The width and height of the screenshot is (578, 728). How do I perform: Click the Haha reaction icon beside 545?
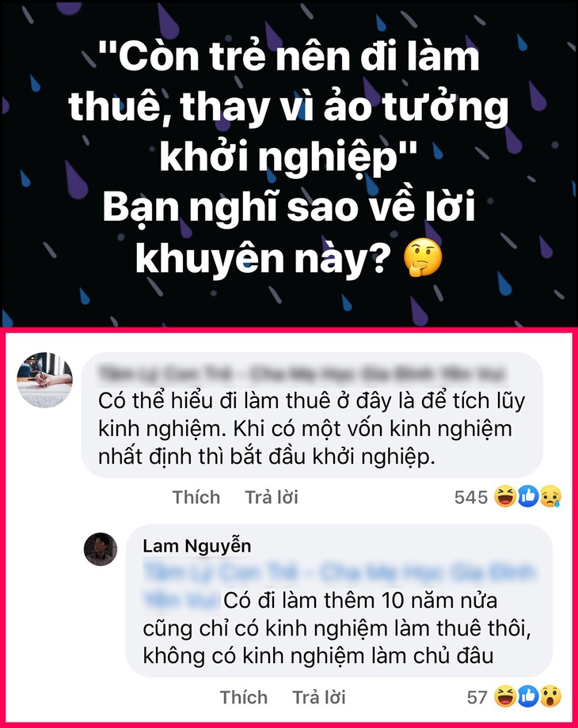[x=505, y=497]
